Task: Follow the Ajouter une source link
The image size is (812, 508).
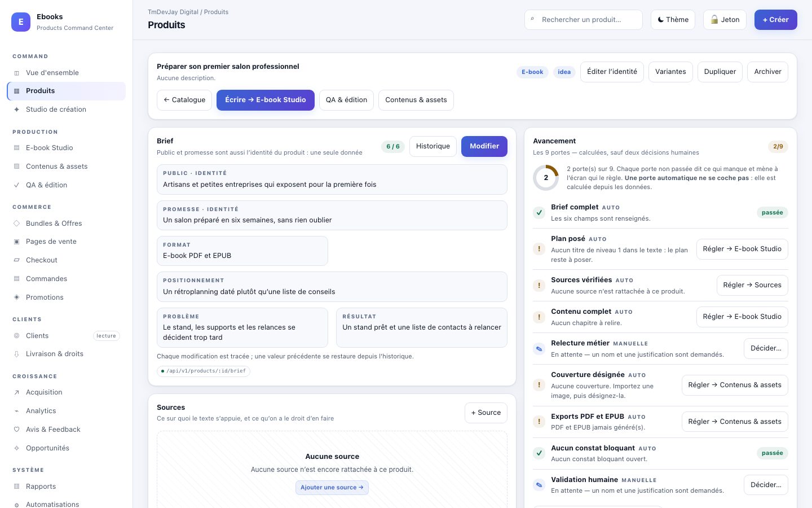Action: tap(332, 488)
